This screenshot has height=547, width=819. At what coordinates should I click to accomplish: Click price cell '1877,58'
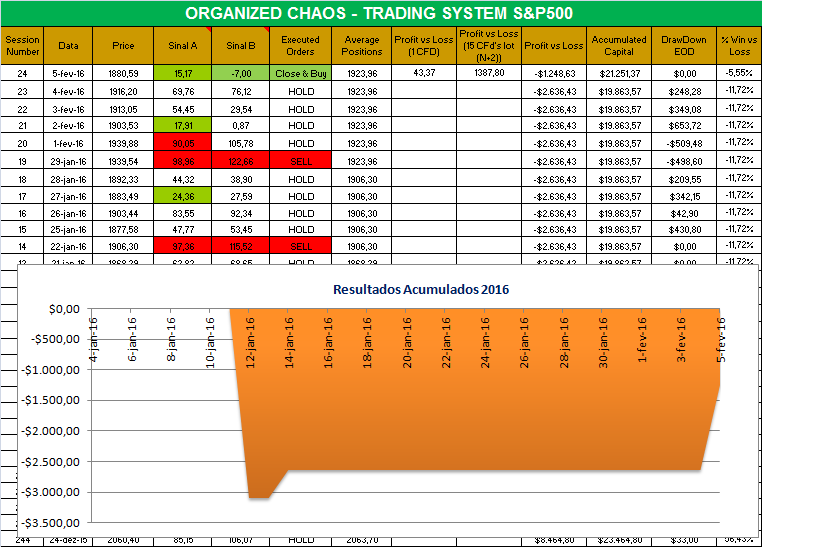123,229
